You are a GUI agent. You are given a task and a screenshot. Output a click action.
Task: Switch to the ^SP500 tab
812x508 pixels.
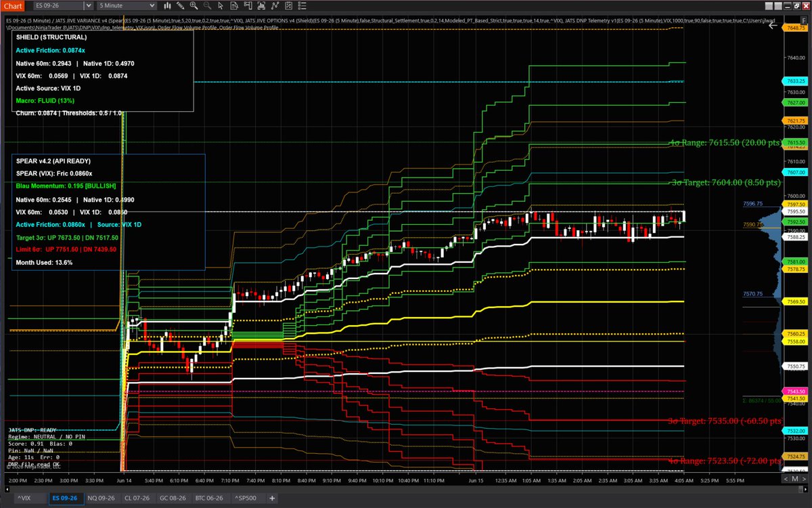point(247,498)
